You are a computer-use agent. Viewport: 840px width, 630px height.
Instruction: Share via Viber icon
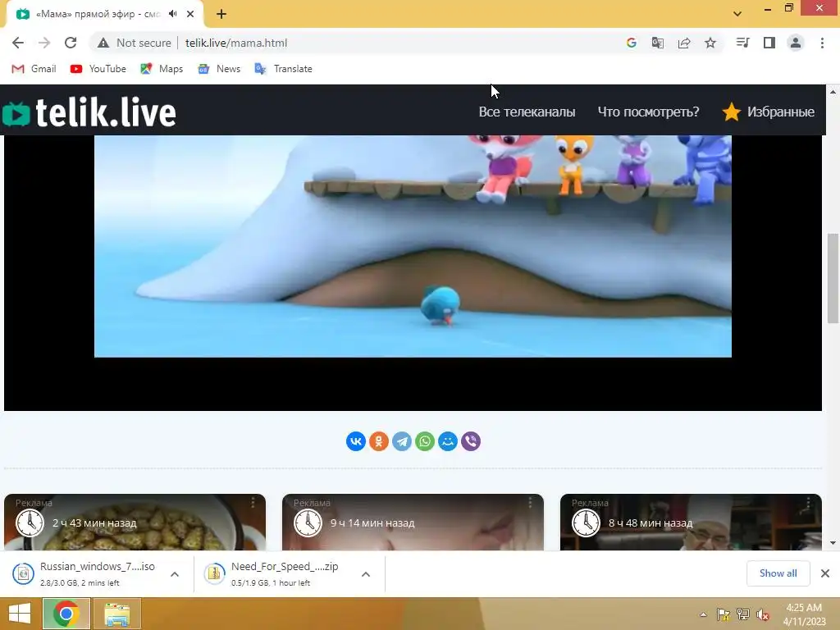pyautogui.click(x=471, y=441)
